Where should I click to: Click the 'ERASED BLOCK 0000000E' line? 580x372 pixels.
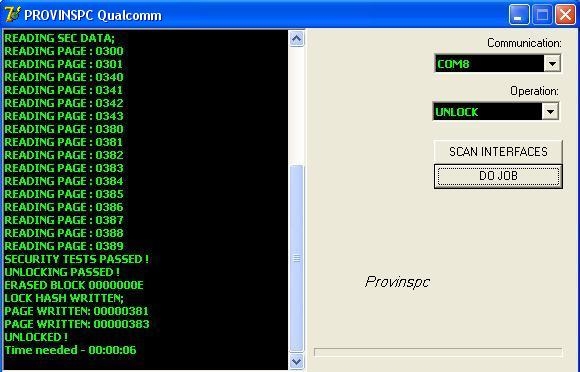[x=74, y=285]
